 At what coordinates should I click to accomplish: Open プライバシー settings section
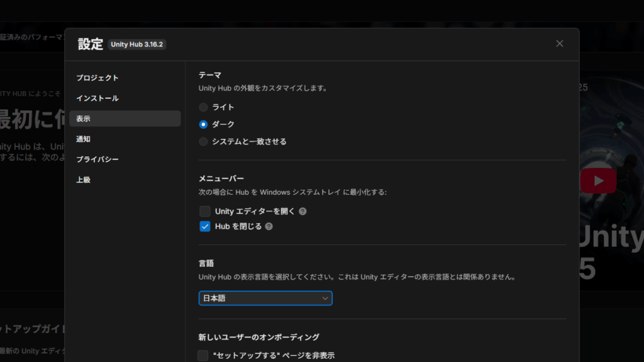[97, 160]
